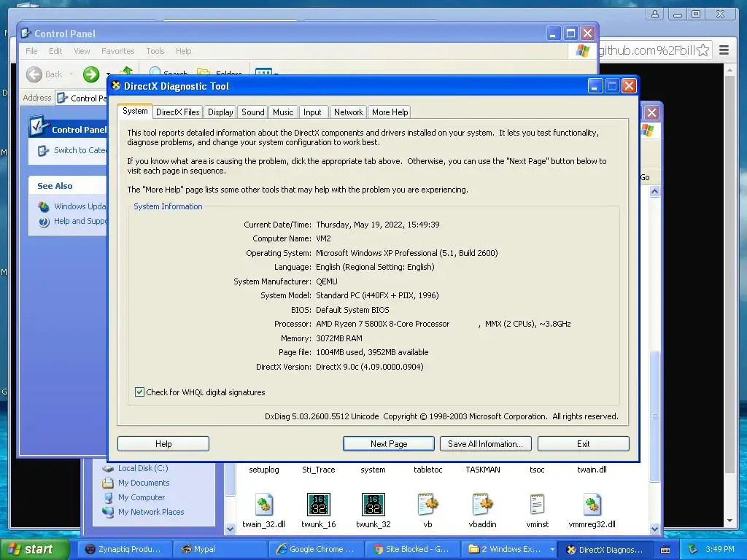The image size is (747, 560).
Task: Click the My Network Places icon
Action: click(x=108, y=512)
